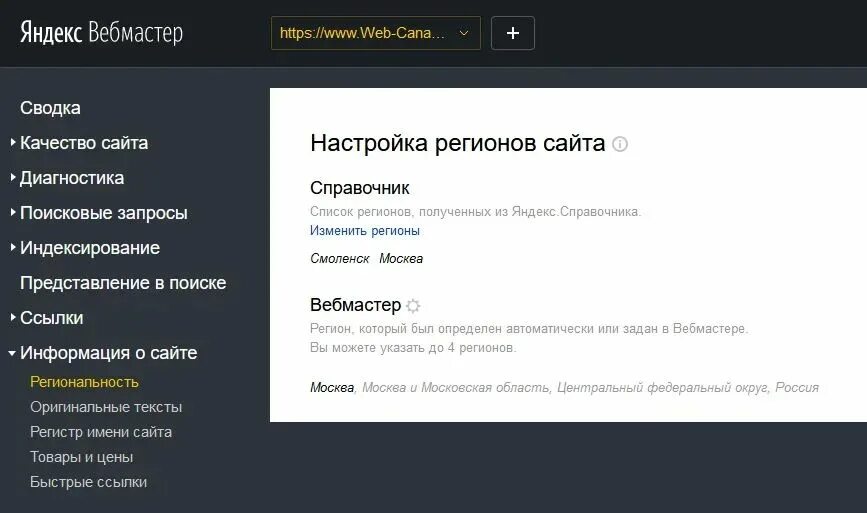Select Товары и цены submenu item
This screenshot has width=867, height=513.
pyautogui.click(x=81, y=457)
